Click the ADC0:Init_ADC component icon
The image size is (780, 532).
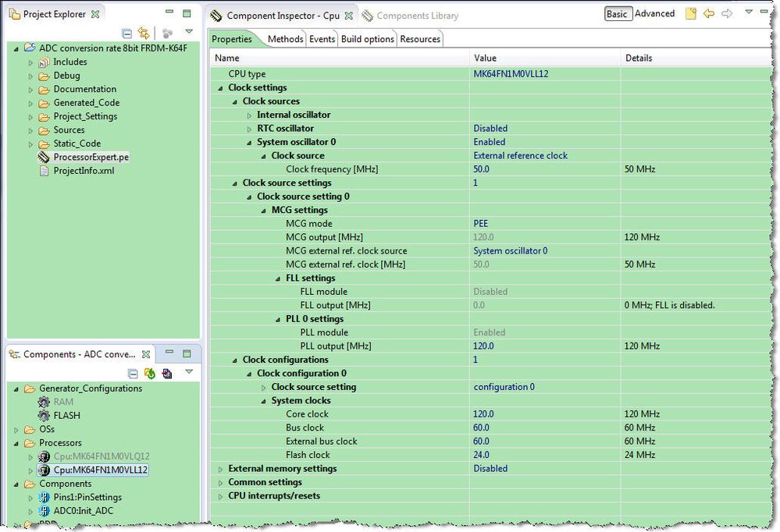tap(44, 511)
